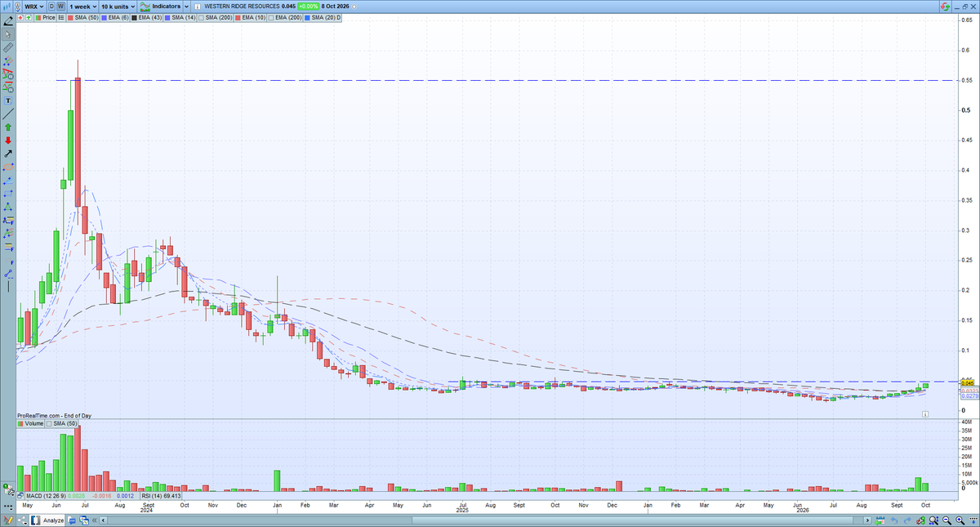Select the cursor pointer tool
The width and height of the screenshot is (980, 527).
[x=8, y=35]
